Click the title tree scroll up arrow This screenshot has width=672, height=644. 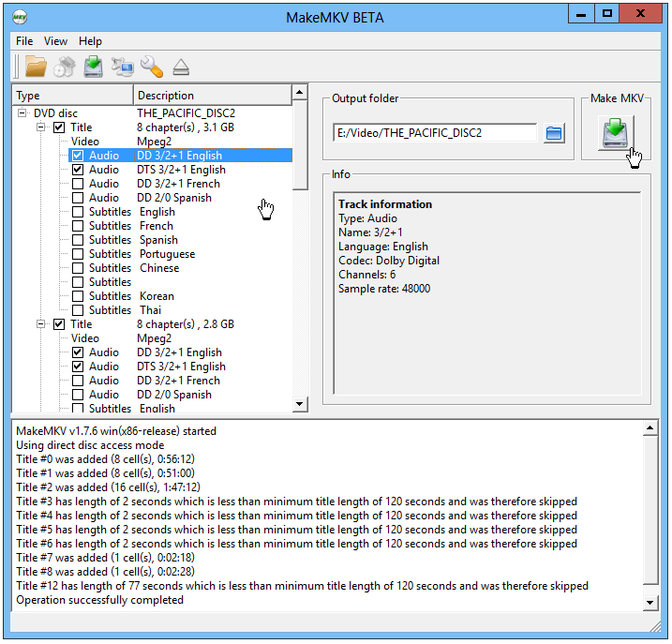point(300,92)
